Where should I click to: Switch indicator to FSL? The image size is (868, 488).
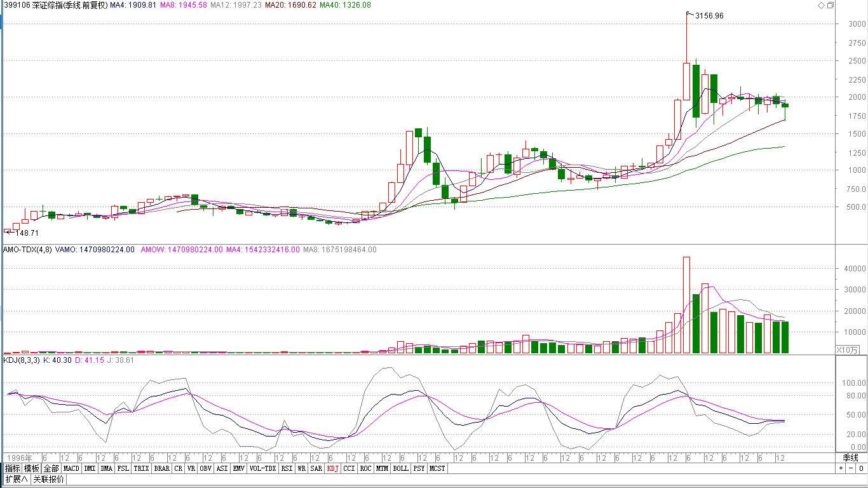click(123, 468)
